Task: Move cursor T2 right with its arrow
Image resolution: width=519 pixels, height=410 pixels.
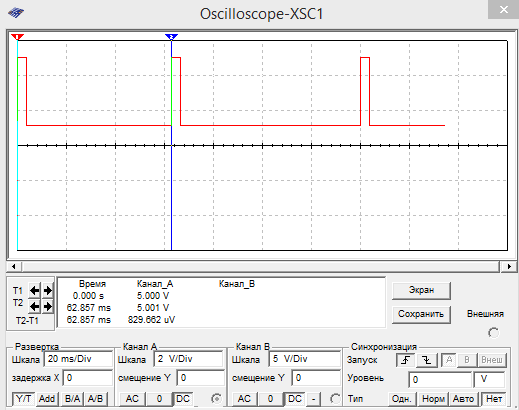Action: 48,306
